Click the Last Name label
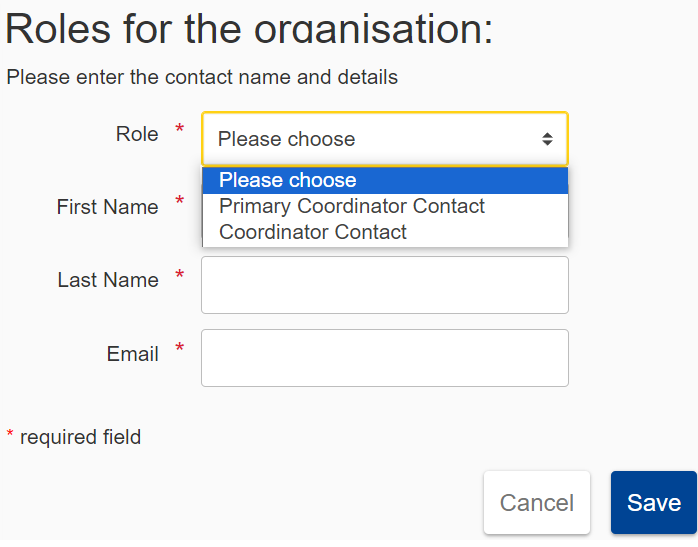 click(x=108, y=280)
